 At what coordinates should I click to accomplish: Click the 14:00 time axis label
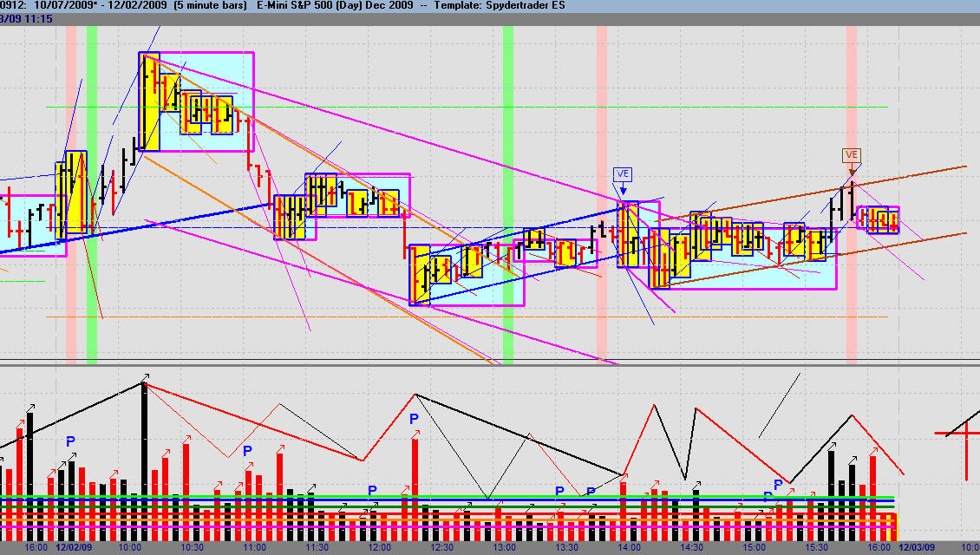[x=630, y=547]
